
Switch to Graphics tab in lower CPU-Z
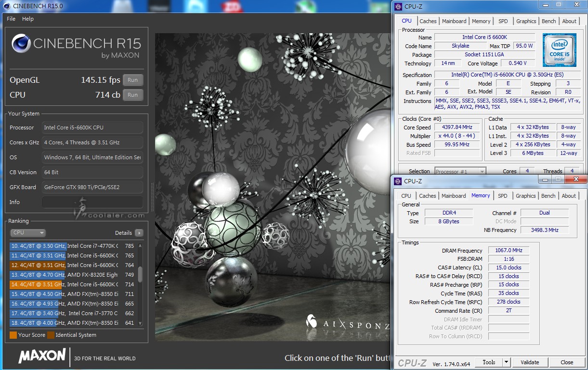pos(525,196)
